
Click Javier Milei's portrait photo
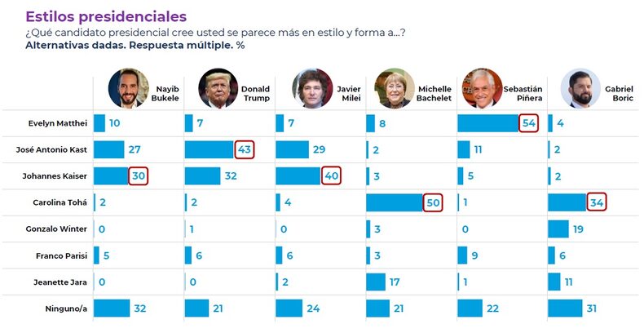point(310,88)
